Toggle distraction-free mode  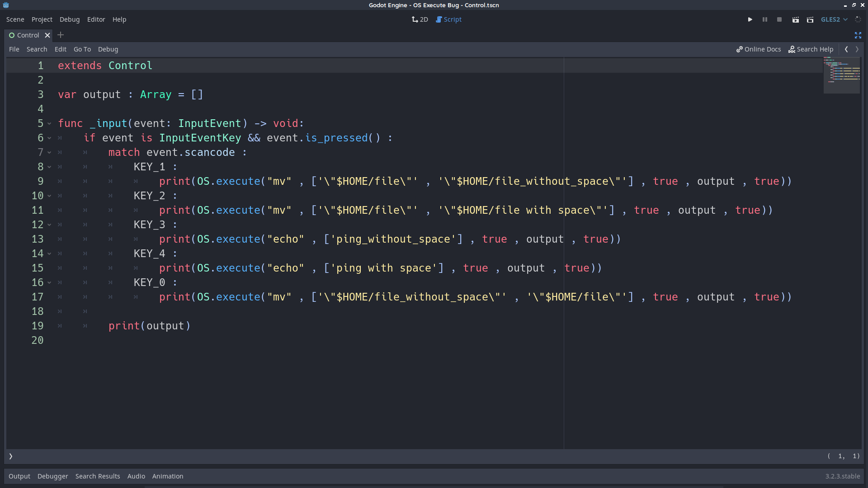(x=858, y=35)
